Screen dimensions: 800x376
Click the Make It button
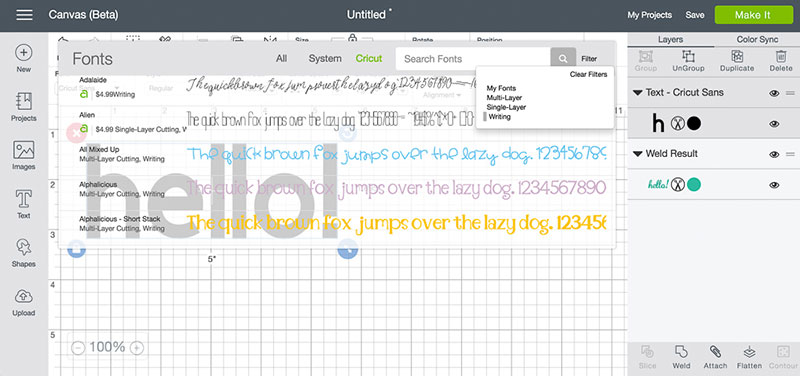click(754, 15)
